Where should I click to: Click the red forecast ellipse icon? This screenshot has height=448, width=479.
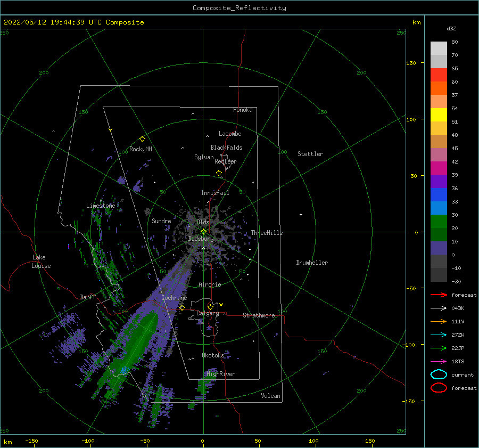[439, 388]
